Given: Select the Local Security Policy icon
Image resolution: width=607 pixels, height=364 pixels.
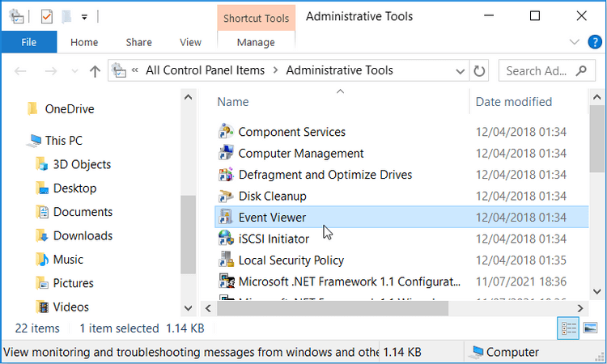Looking at the screenshot, I should (x=227, y=260).
